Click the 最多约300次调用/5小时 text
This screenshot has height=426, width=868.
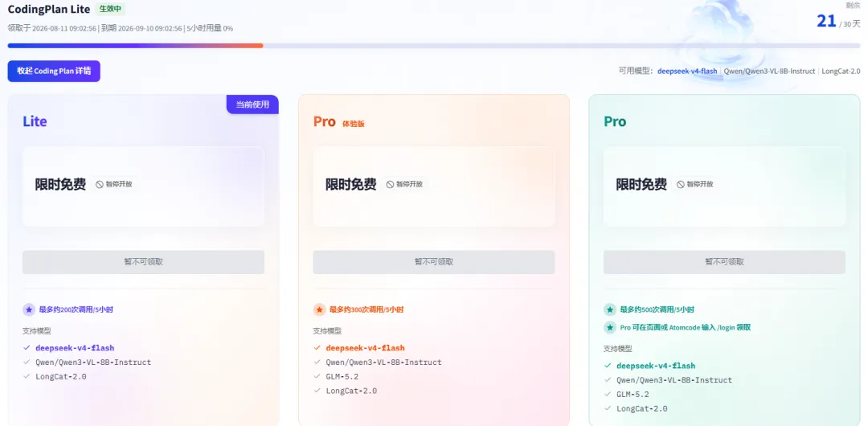(x=366, y=309)
